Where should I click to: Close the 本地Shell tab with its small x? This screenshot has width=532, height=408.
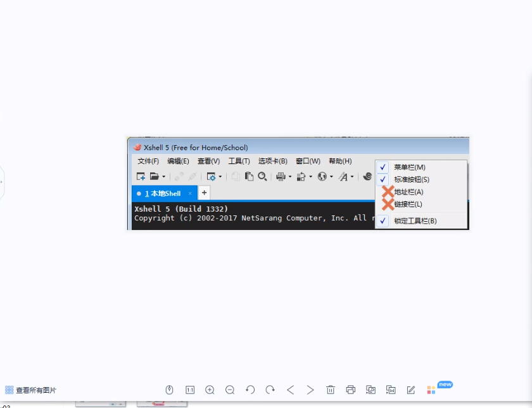[x=190, y=193]
